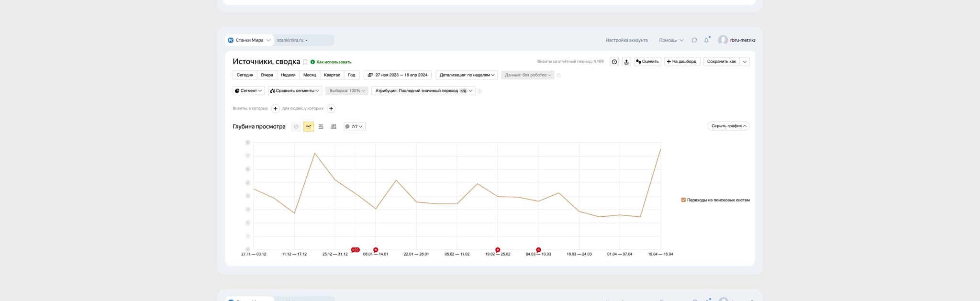
Task: Click red annotation marker at 19.02 — 25.02
Action: click(498, 250)
